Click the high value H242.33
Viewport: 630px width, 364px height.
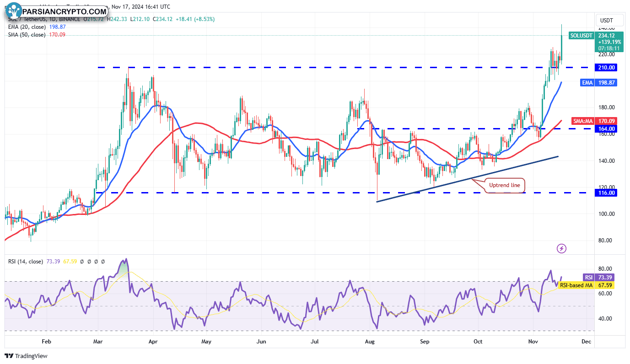pyautogui.click(x=117, y=19)
